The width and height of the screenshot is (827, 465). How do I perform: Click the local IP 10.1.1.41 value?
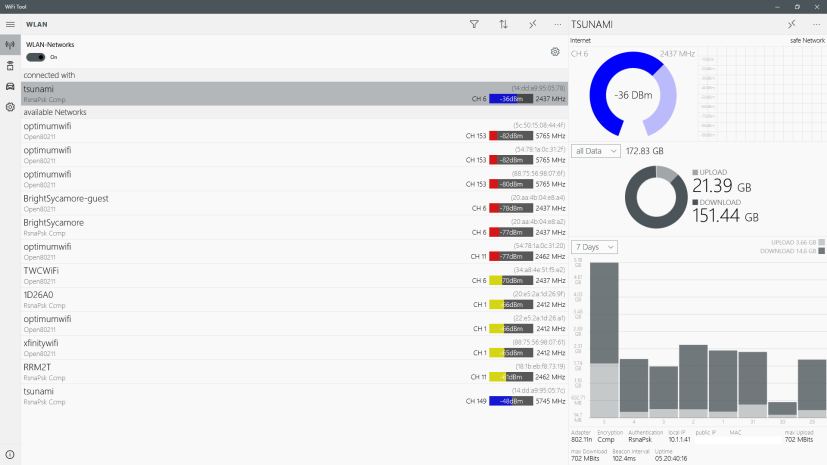point(679,440)
